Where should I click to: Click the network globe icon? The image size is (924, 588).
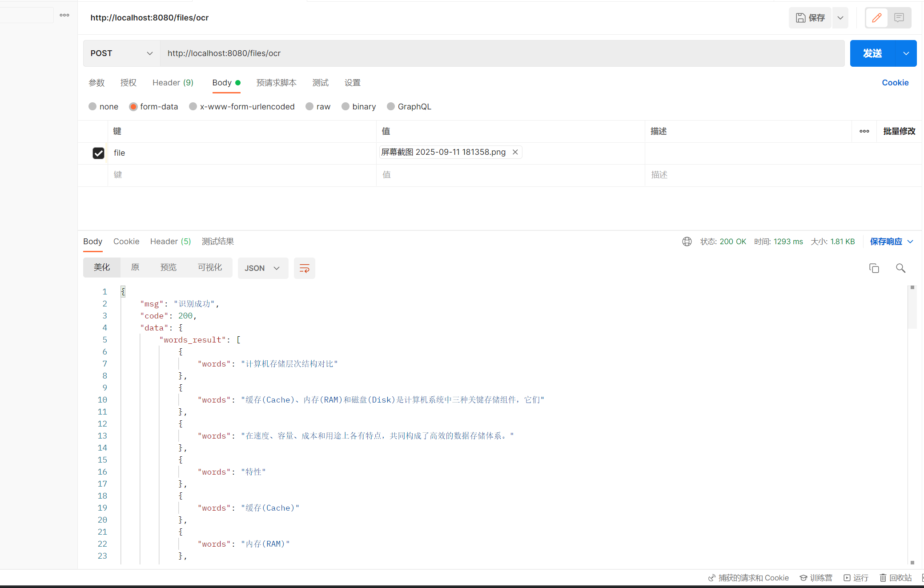click(x=687, y=242)
